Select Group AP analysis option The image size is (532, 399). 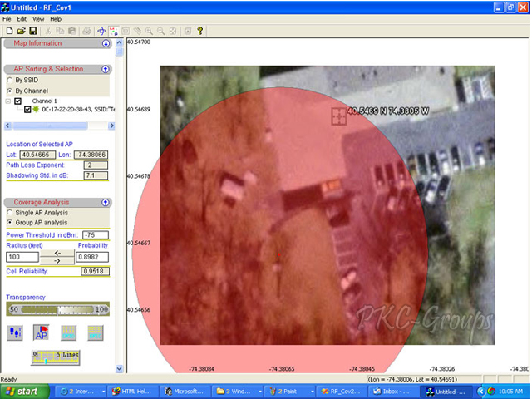[x=9, y=223]
